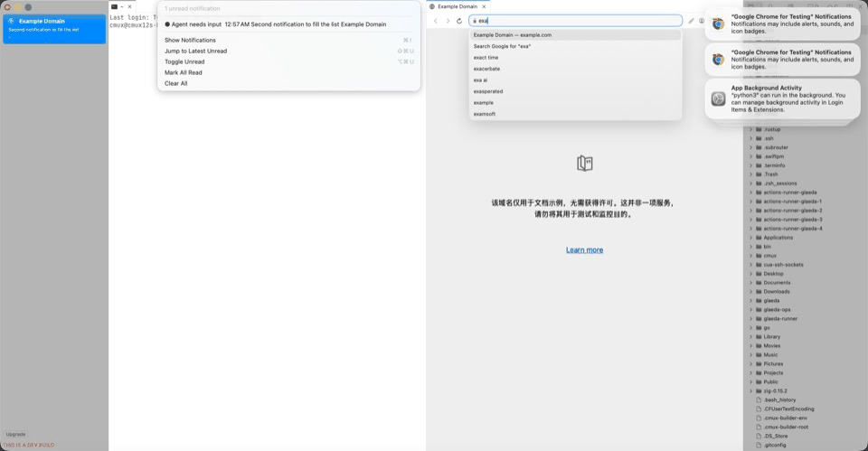Click the Music folder icon
Image resolution: width=868 pixels, height=451 pixels.
point(759,354)
